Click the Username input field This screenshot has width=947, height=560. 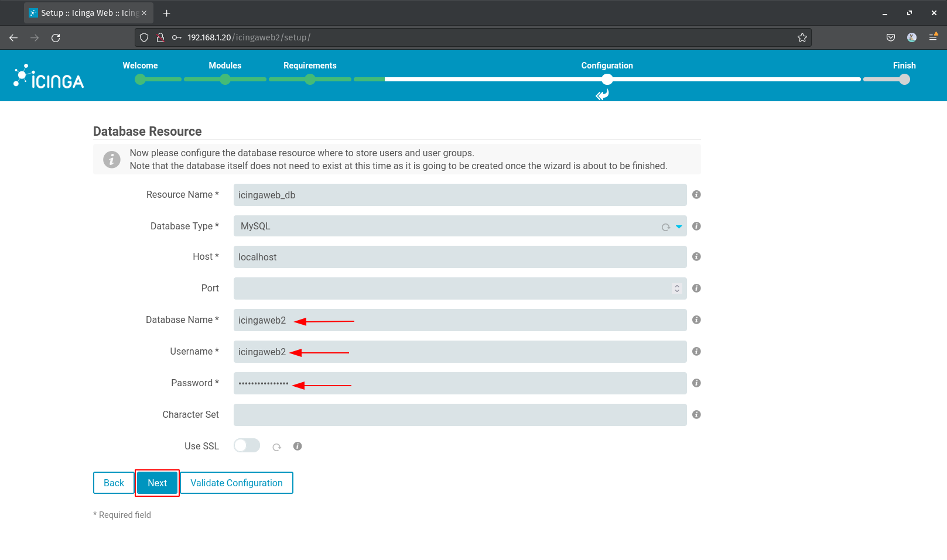pos(460,352)
